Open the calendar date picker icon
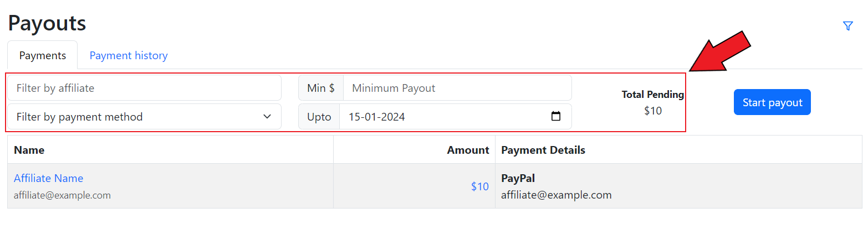The height and width of the screenshot is (229, 868). pyautogui.click(x=556, y=117)
